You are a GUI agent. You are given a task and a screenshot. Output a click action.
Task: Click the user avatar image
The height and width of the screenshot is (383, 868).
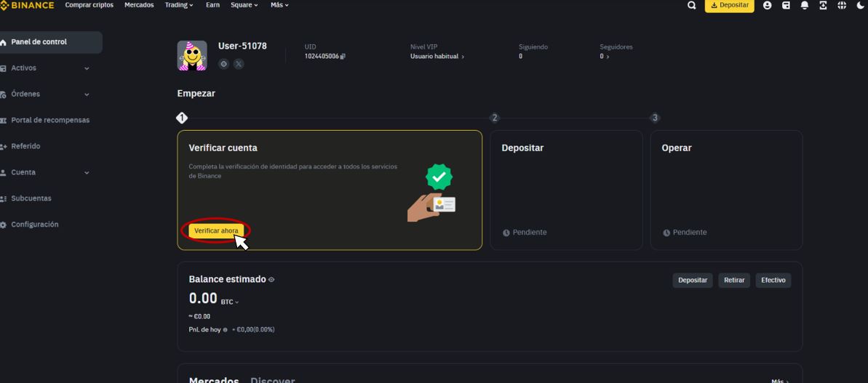tap(192, 55)
